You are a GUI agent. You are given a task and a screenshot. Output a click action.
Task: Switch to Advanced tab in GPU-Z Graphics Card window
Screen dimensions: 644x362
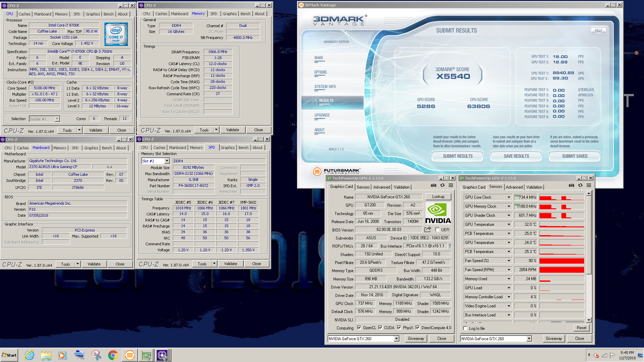tap(382, 187)
